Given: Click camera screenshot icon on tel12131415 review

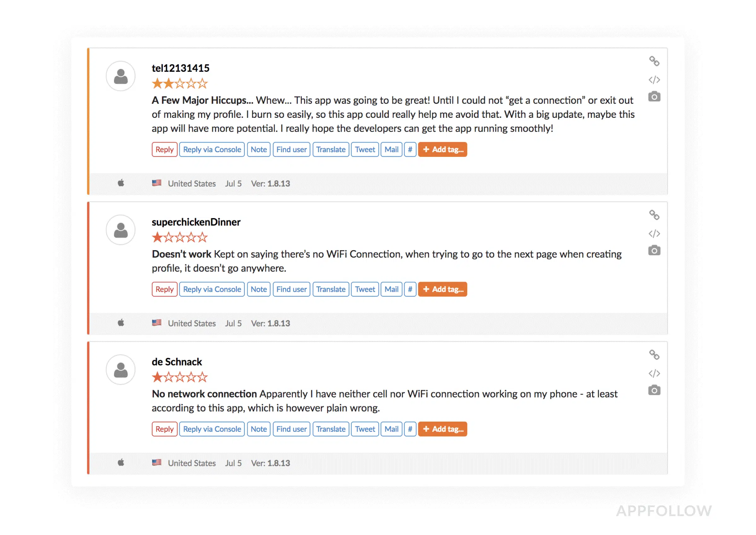Looking at the screenshot, I should point(654,97).
